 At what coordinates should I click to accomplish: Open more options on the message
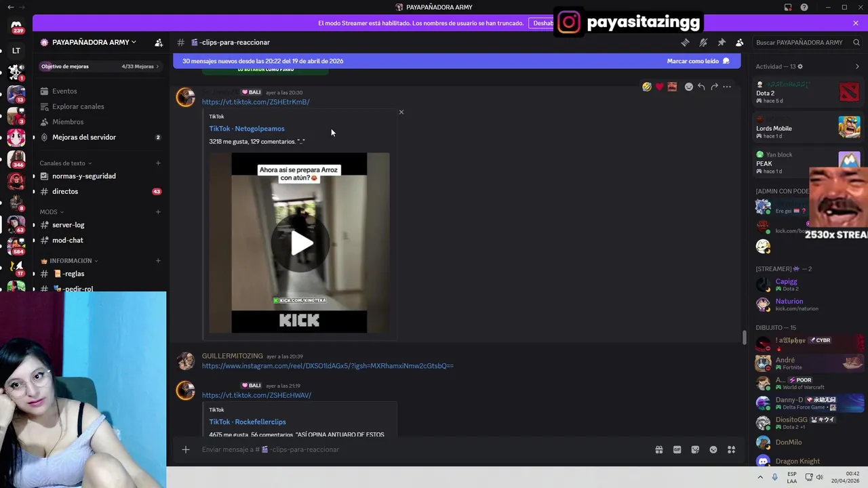pos(727,87)
